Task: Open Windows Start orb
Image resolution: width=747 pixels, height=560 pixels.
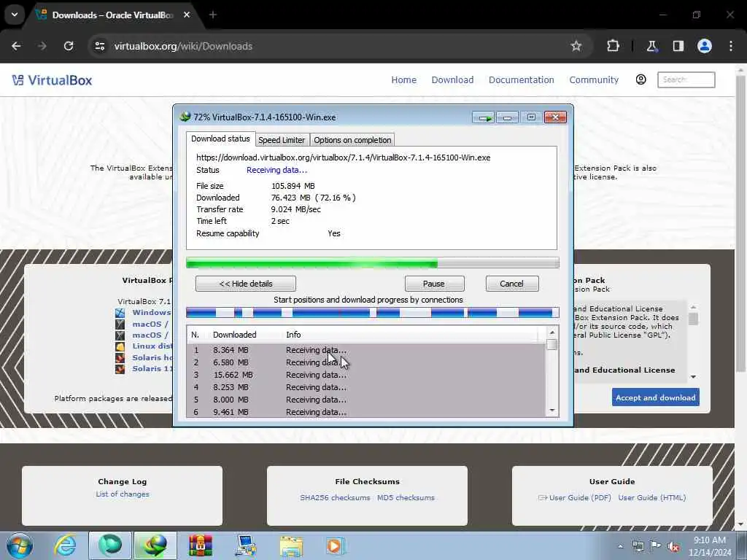Action: 20,545
